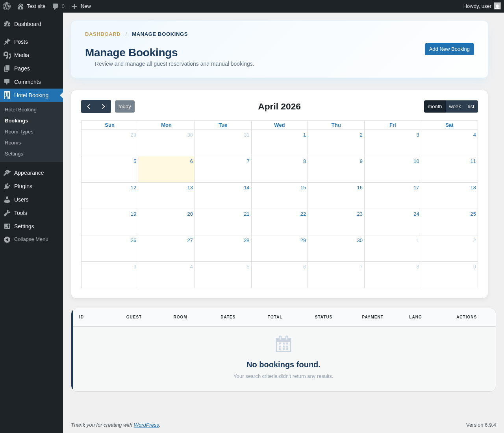This screenshot has height=433, width=504.
Task: Click the Plugins plug icon
Action: pyautogui.click(x=7, y=186)
